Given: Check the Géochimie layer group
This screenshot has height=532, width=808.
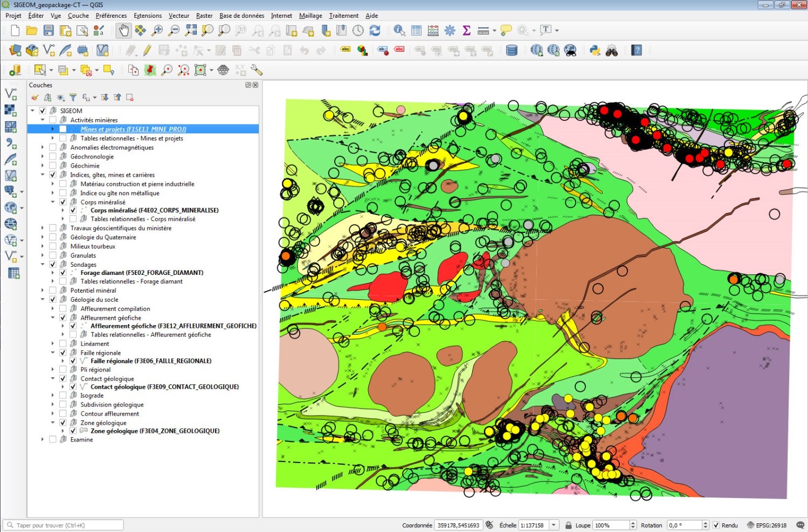Looking at the screenshot, I should coord(53,165).
